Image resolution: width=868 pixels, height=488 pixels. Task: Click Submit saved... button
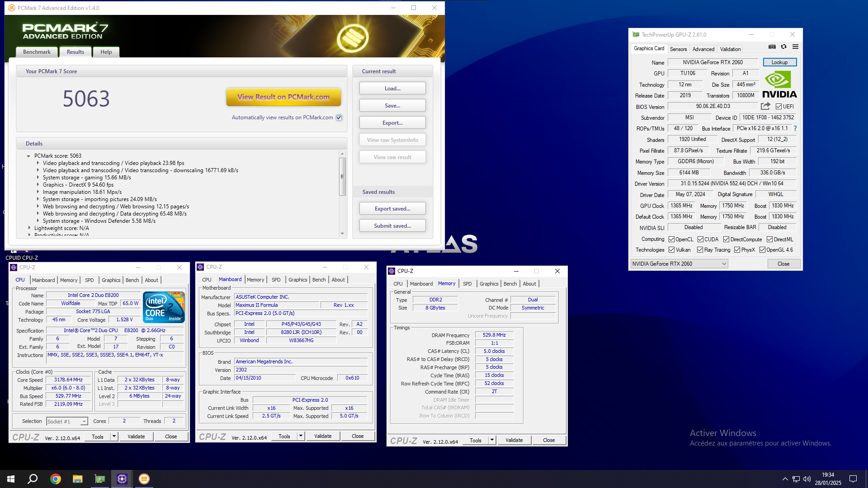(x=392, y=226)
